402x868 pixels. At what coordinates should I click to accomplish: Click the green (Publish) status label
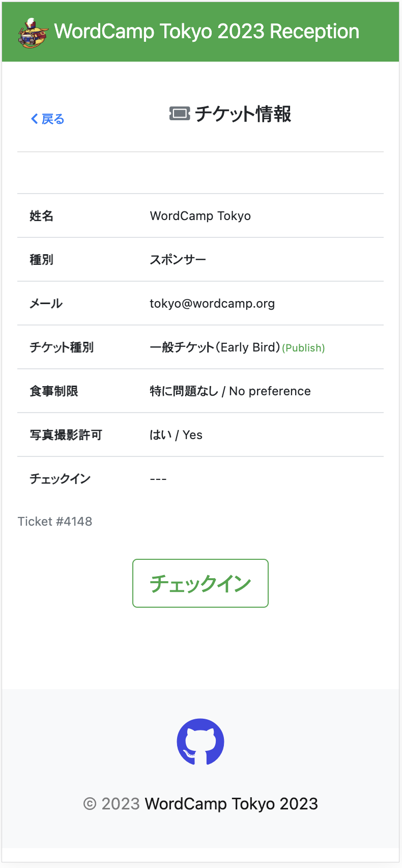tap(303, 348)
